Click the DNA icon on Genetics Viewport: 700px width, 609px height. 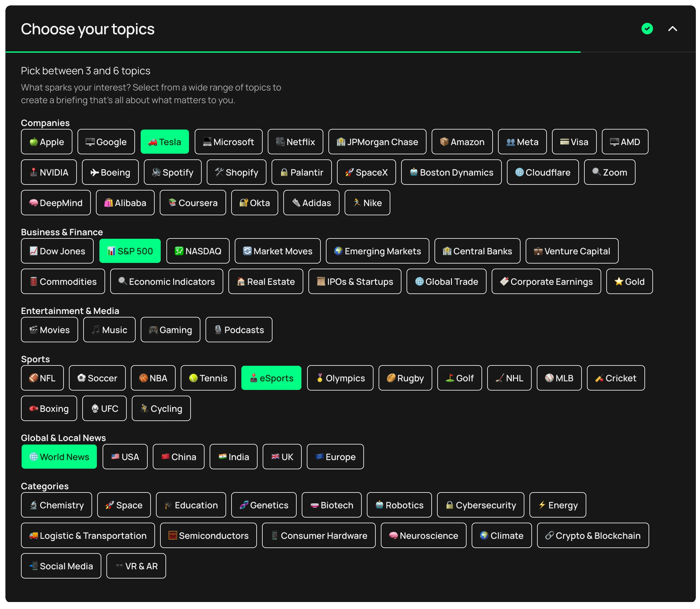(244, 505)
